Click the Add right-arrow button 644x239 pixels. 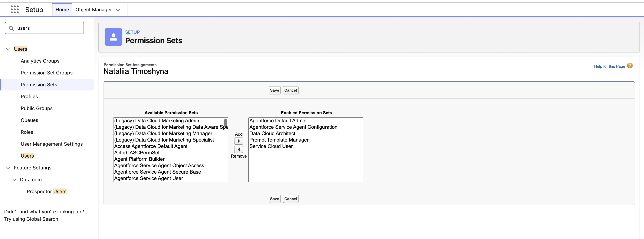238,141
